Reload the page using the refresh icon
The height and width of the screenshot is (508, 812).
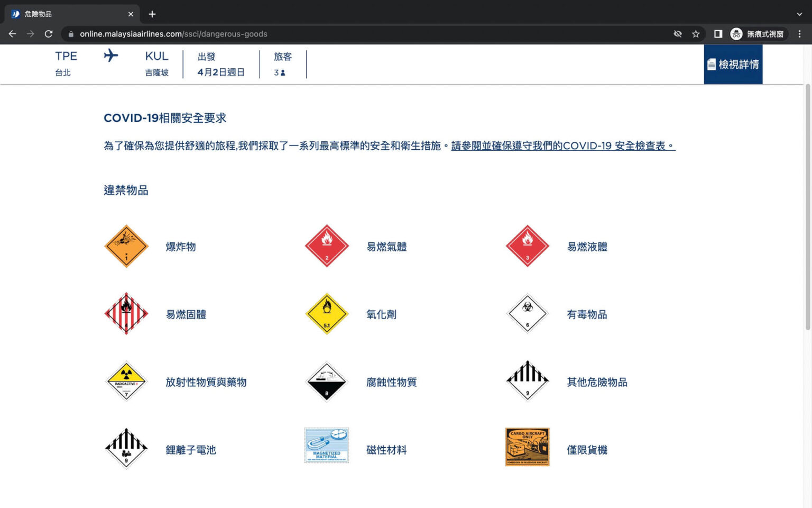[49, 34]
